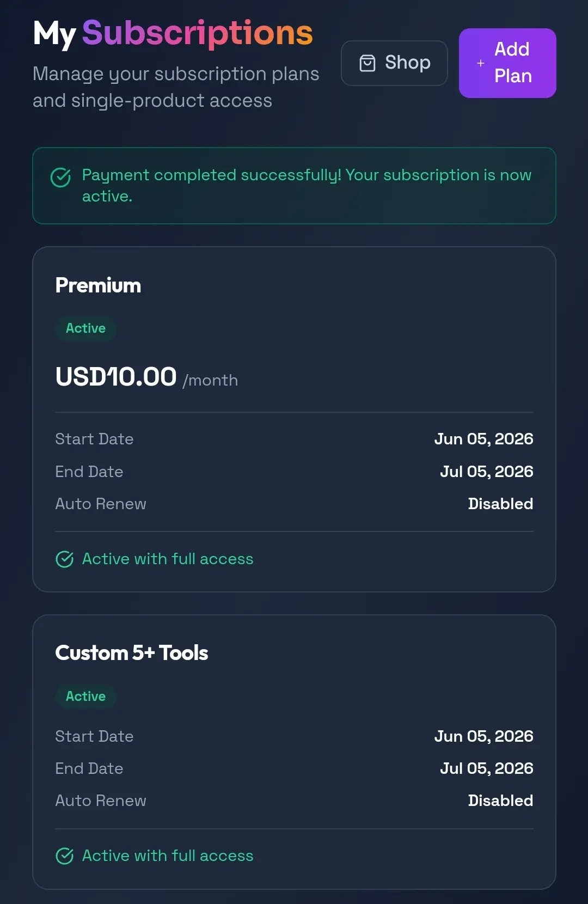Click the plus icon in Add Plan
The width and height of the screenshot is (588, 904).
(481, 63)
